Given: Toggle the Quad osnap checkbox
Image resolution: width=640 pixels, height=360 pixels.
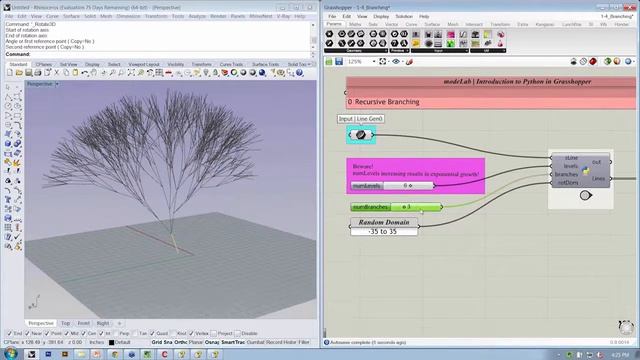Looking at the screenshot, I should (x=152, y=333).
